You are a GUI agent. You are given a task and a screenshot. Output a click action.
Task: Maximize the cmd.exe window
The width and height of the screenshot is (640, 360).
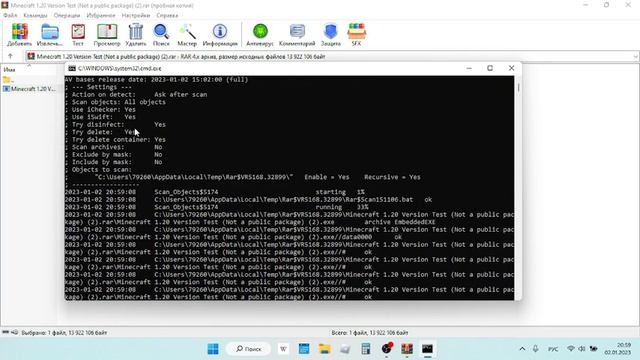point(490,68)
